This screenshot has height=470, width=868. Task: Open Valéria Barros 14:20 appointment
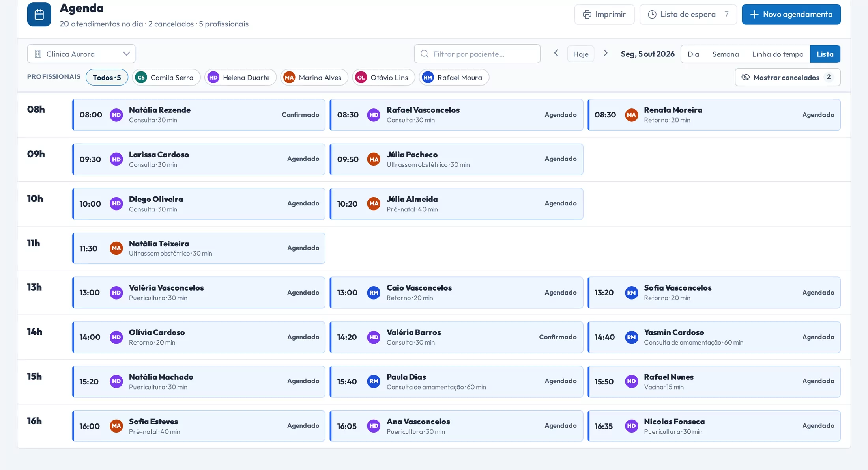tap(456, 337)
